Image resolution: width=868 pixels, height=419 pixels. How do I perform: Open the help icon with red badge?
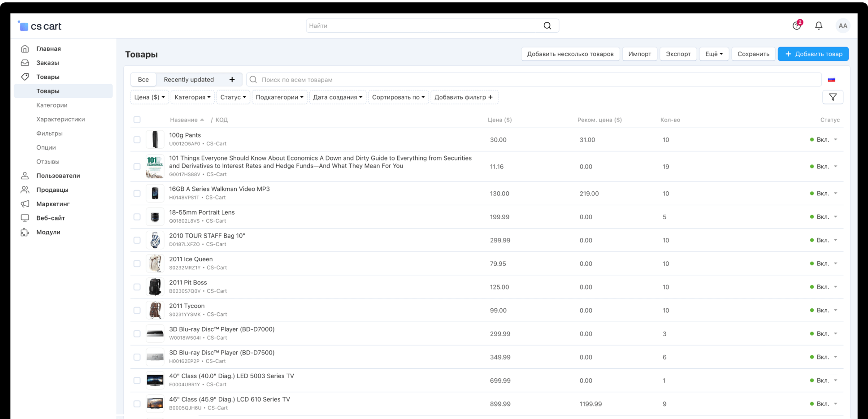[x=796, y=26]
